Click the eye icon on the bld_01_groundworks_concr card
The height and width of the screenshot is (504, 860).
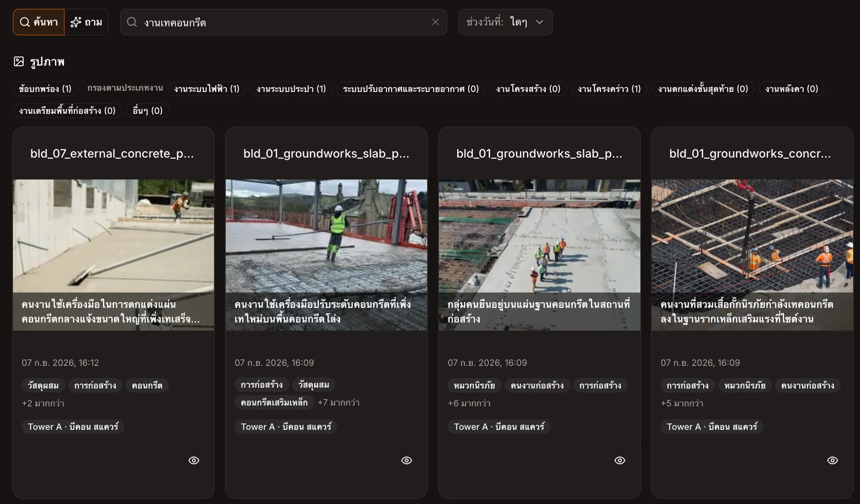832,460
